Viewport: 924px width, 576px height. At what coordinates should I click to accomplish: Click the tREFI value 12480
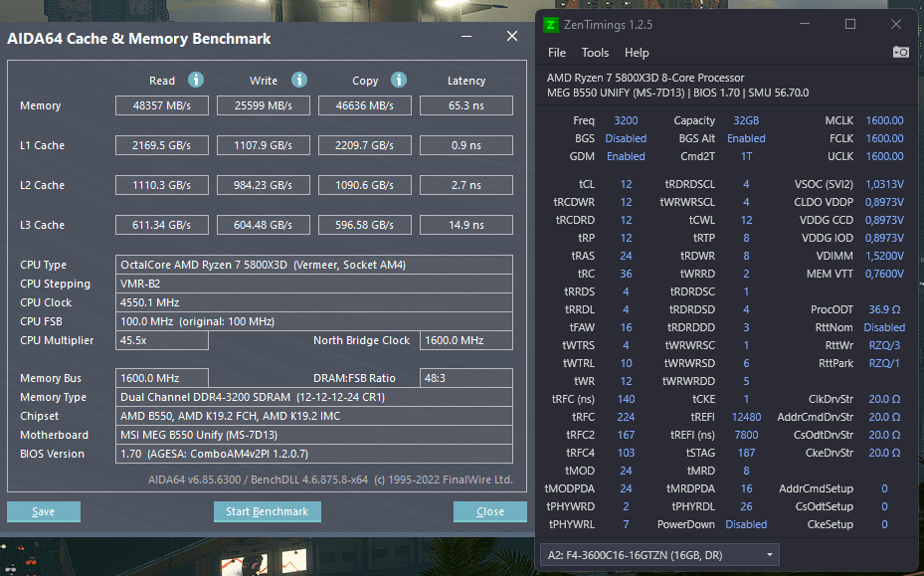point(746,417)
